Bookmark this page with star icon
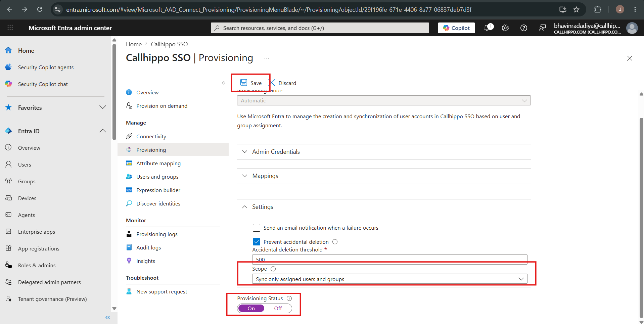This screenshot has height=324, width=644. 577,9
